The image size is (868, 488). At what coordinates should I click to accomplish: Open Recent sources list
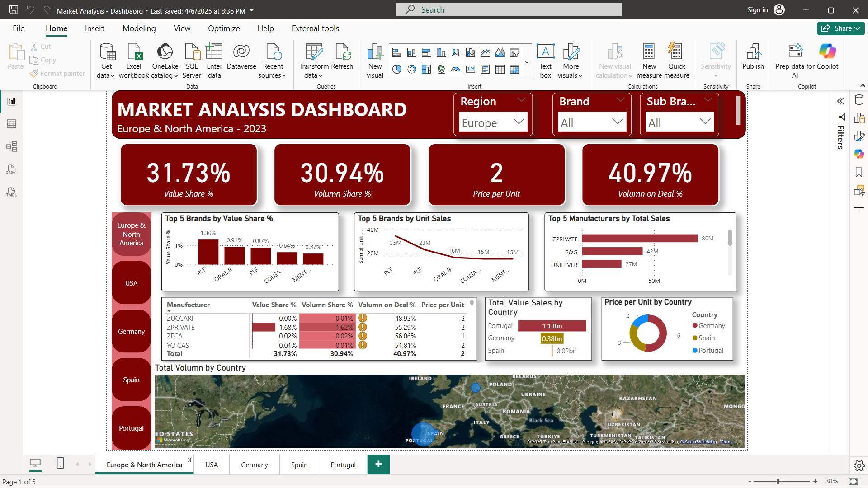pos(273,61)
